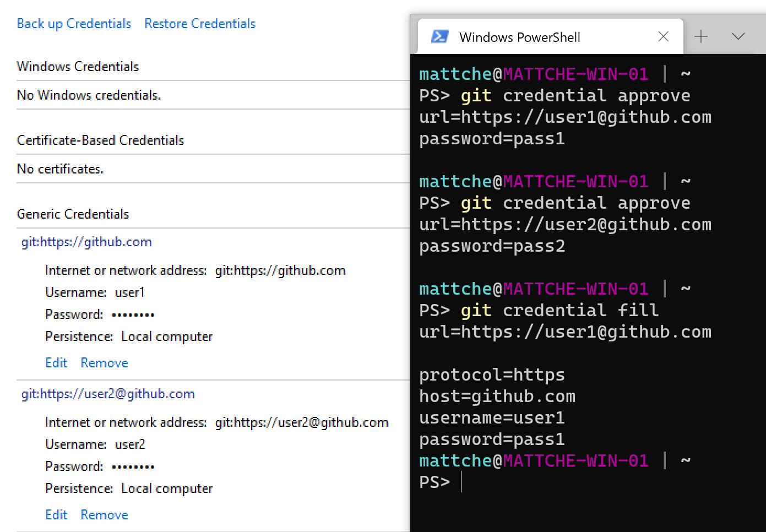Screen dimensions: 766x532
Task: Click Restore Credentials
Action: pos(200,23)
